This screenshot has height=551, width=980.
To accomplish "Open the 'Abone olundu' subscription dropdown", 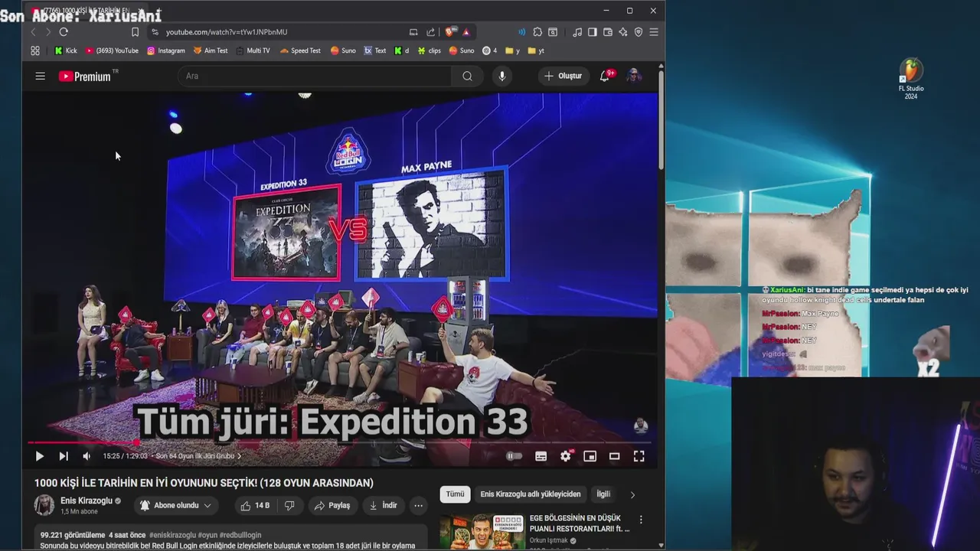I will click(175, 505).
